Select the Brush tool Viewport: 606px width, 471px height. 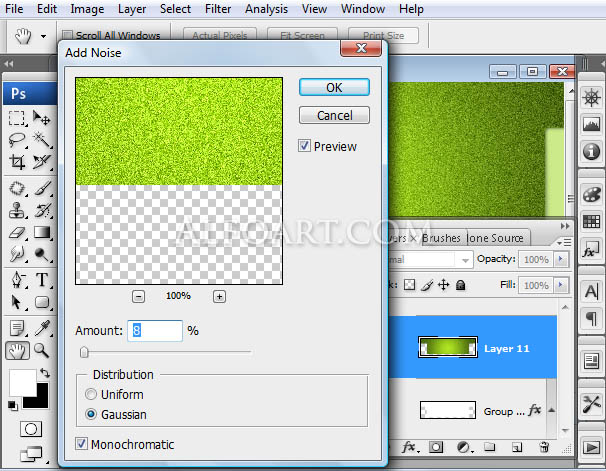point(41,189)
